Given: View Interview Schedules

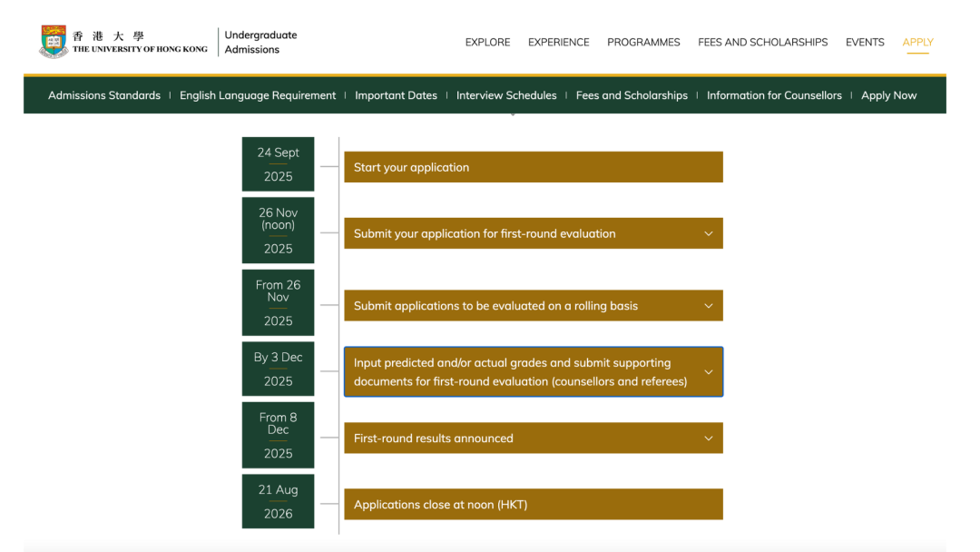Looking at the screenshot, I should pyautogui.click(x=506, y=95).
